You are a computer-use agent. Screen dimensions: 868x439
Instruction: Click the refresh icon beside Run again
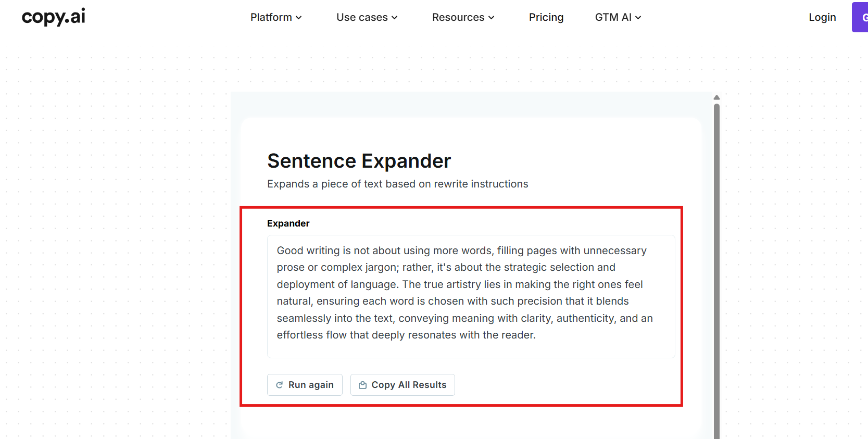280,385
